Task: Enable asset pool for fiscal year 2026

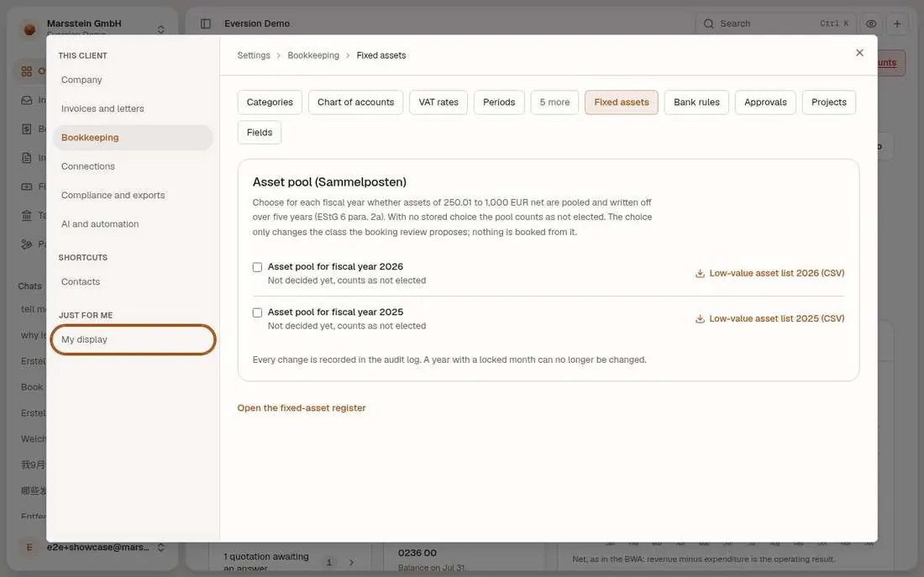Action: [x=258, y=267]
